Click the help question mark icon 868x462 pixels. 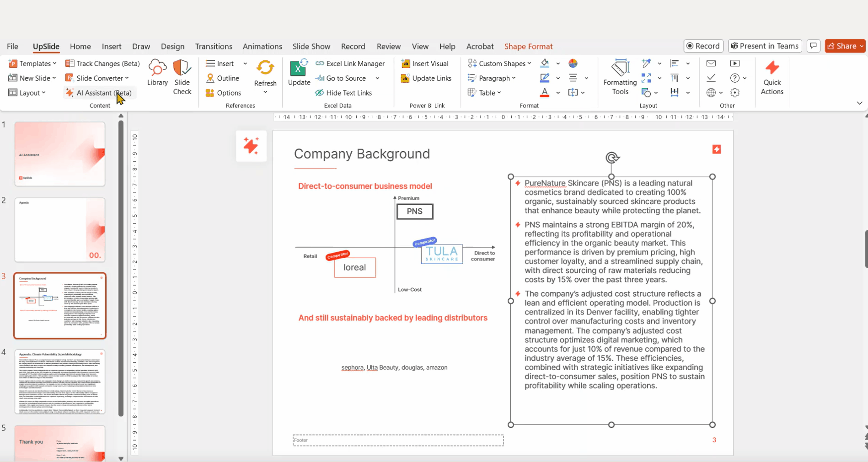pos(735,78)
